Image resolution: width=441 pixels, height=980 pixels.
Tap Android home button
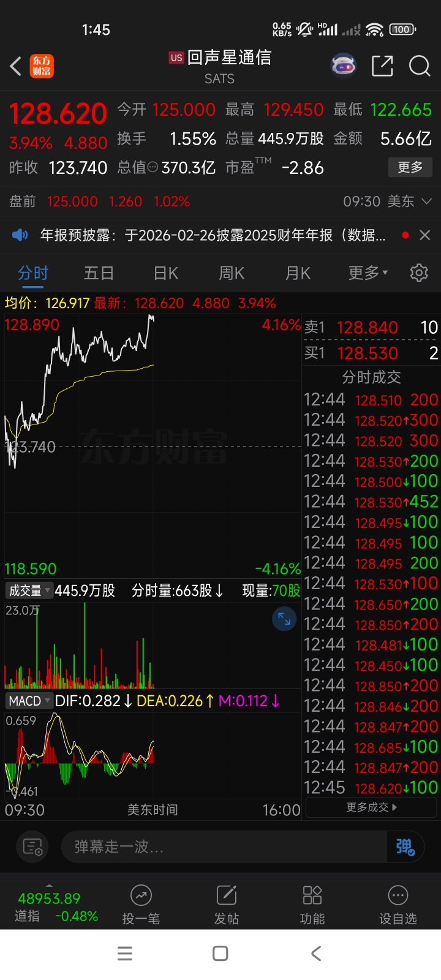(x=221, y=954)
